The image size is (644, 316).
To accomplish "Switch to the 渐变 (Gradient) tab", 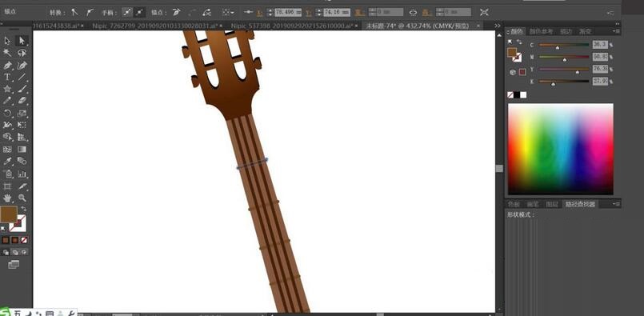I will [x=585, y=31].
